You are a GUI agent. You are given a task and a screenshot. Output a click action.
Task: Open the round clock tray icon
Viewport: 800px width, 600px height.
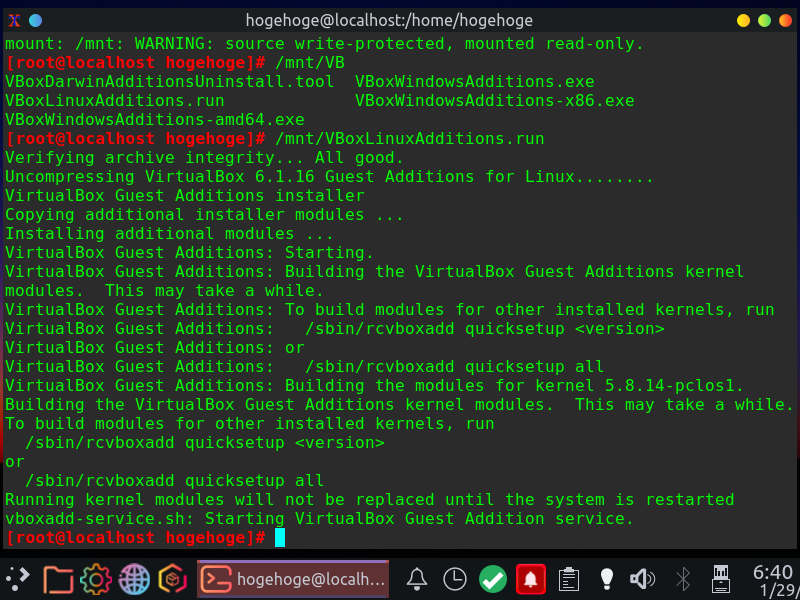454,579
